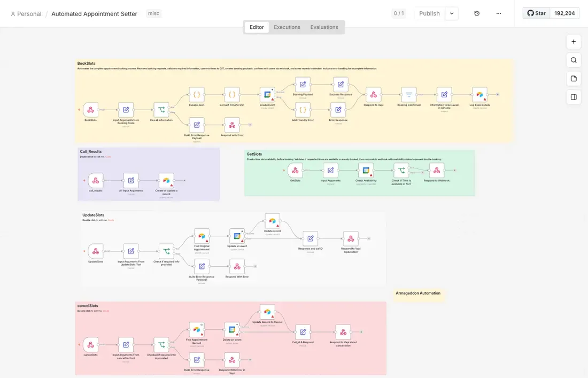The image size is (588, 378).
Task: Open the Respond to Vapi node
Action: point(374,95)
